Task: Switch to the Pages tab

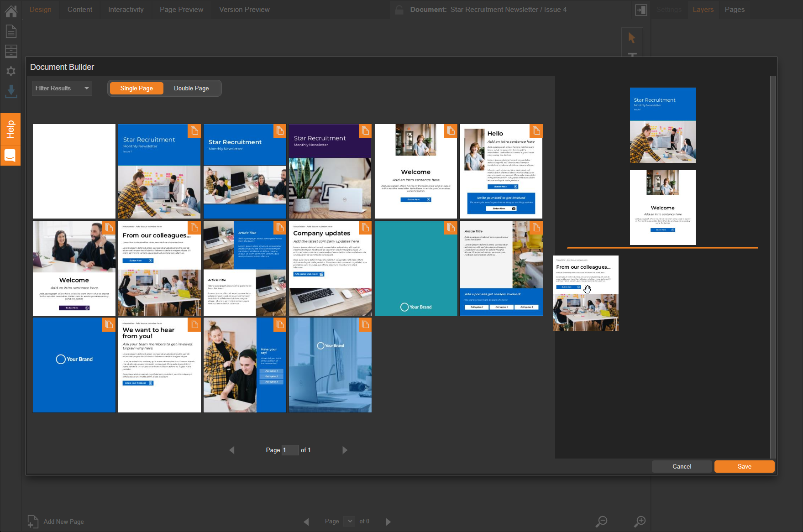Action: coord(734,10)
